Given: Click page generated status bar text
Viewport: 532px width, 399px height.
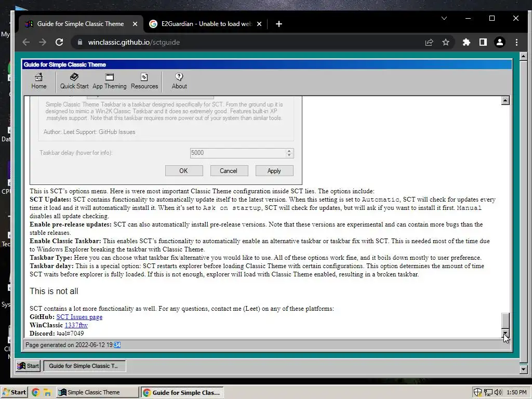Looking at the screenshot, I should (x=73, y=345).
